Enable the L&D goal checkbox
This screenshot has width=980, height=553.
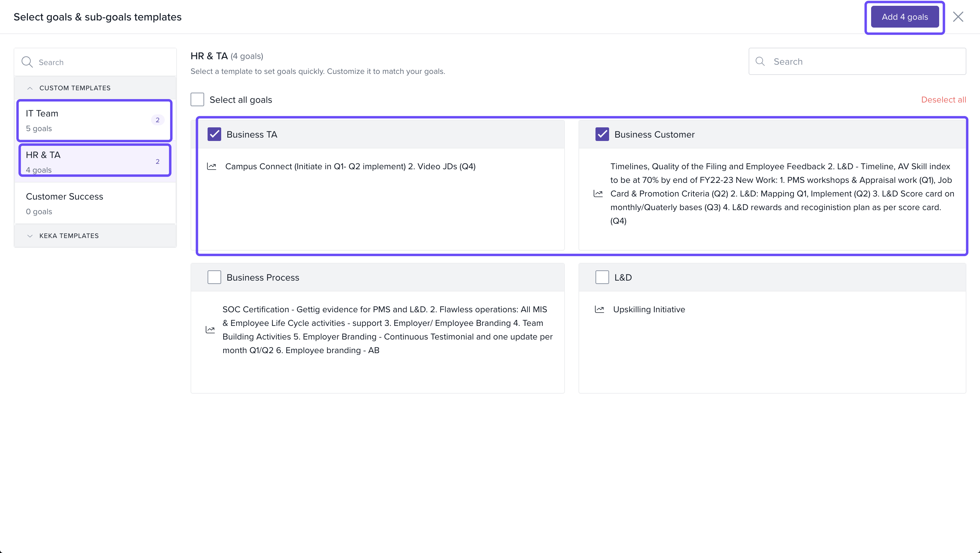click(x=602, y=278)
